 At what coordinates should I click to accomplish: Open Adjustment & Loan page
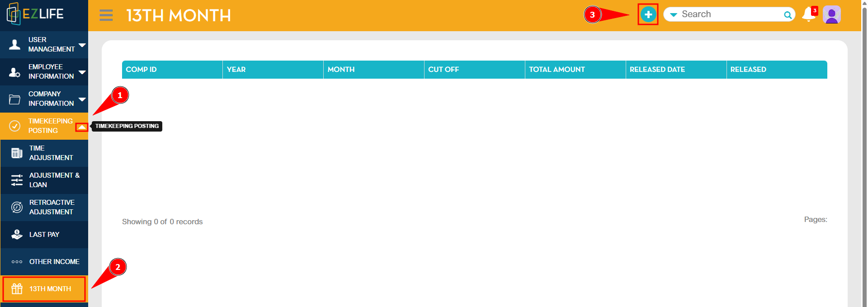(x=44, y=180)
